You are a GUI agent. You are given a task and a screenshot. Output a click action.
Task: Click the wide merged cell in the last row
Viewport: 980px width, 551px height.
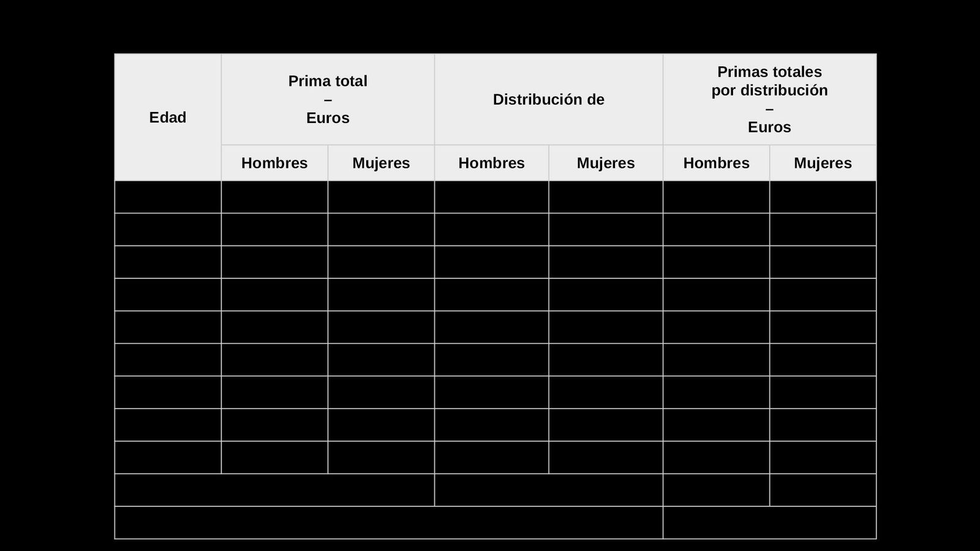388,523
